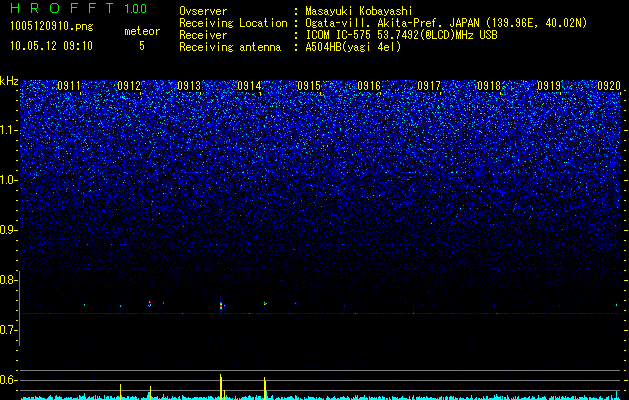Click the 0.7 frequency axis label
Image resolution: width=629 pixels, height=400 pixels.
(x=8, y=330)
